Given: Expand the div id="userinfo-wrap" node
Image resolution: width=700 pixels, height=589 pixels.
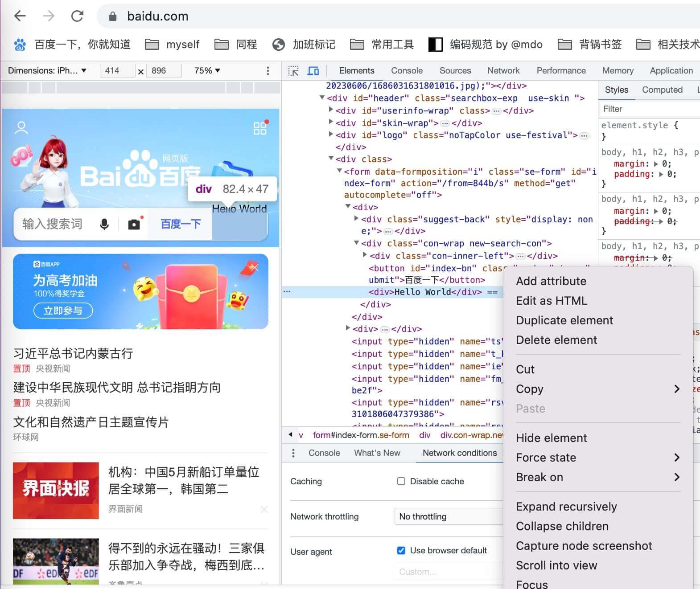Looking at the screenshot, I should [331, 110].
